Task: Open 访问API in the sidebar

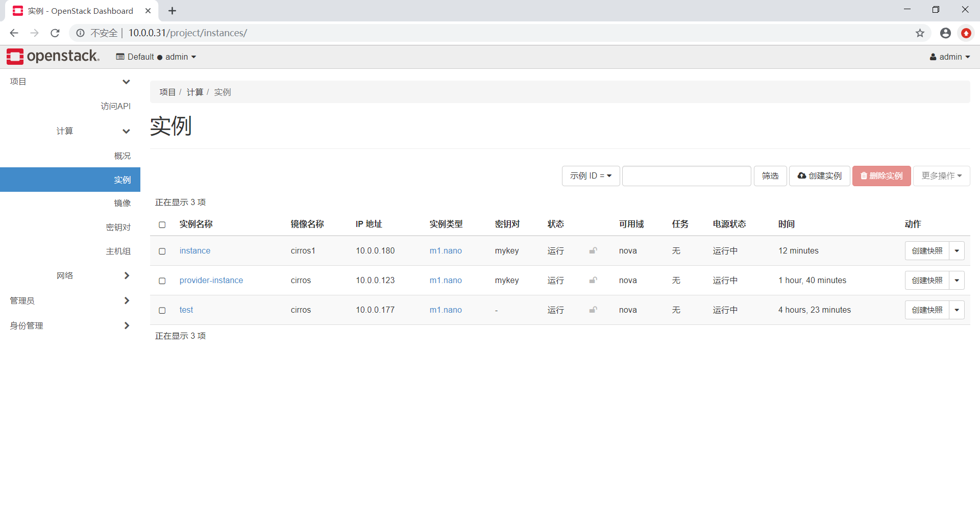Action: 115,106
